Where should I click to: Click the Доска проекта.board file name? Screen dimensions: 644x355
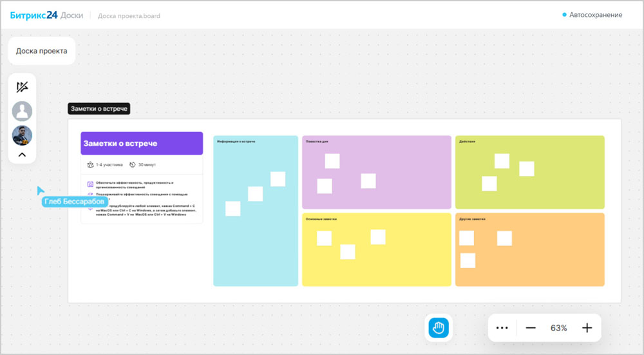[x=129, y=15]
